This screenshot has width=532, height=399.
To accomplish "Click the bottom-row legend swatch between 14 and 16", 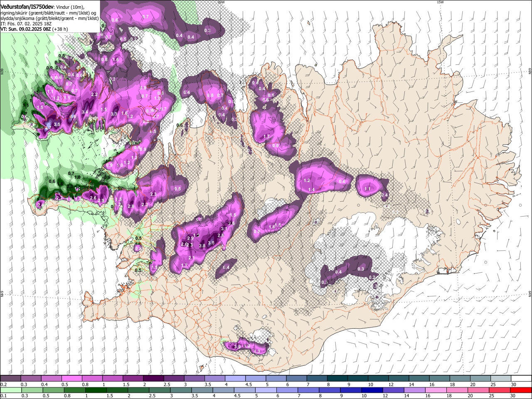I will pyautogui.click(x=415, y=390).
